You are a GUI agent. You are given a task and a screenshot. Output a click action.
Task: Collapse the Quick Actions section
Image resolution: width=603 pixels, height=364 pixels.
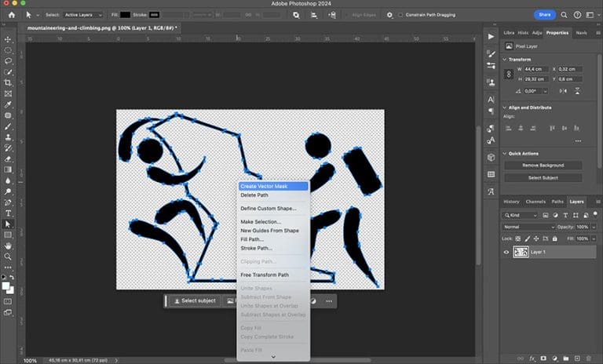[x=505, y=153]
